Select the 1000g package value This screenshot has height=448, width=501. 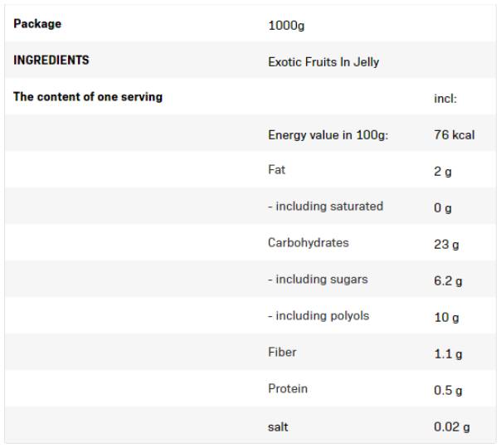pos(286,26)
